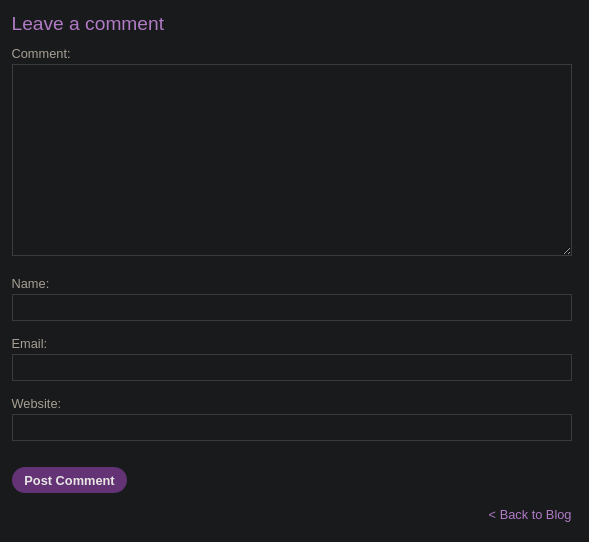Image resolution: width=589 pixels, height=542 pixels.
Task: Click the Comment: label text
Action: coord(41,54)
